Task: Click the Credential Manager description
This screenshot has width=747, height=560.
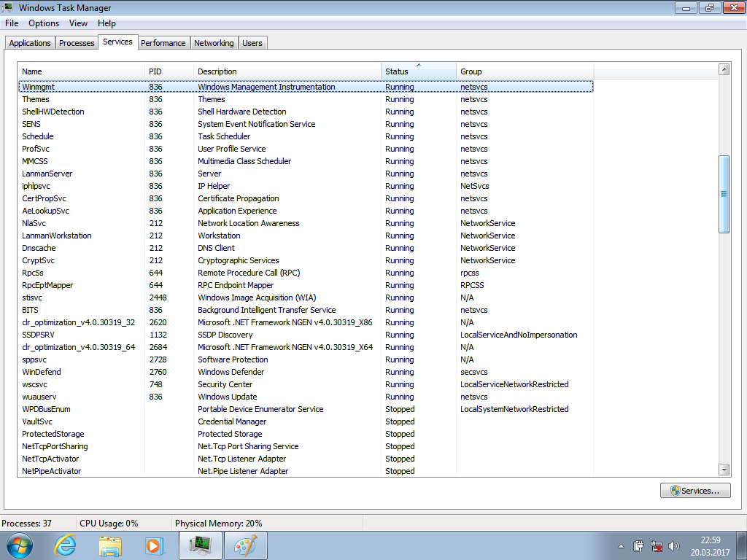Action: click(x=232, y=421)
